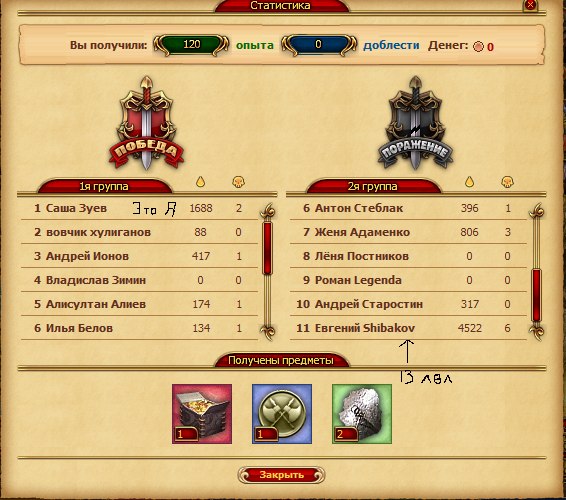Screen dimensions: 566x500
Task: Click the damage drop icon above 1я группа
Action: [x=200, y=182]
